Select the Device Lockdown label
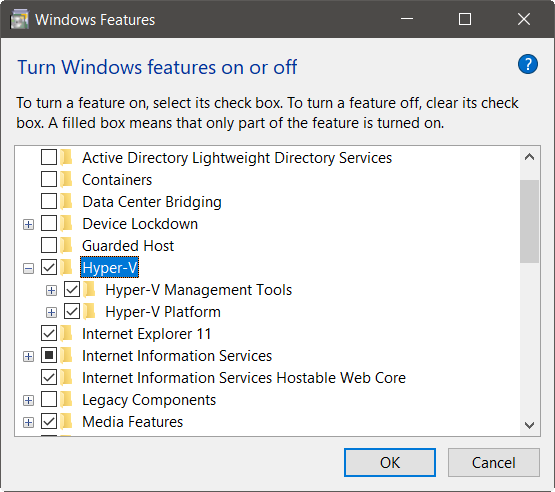This screenshot has width=555, height=492. [140, 224]
